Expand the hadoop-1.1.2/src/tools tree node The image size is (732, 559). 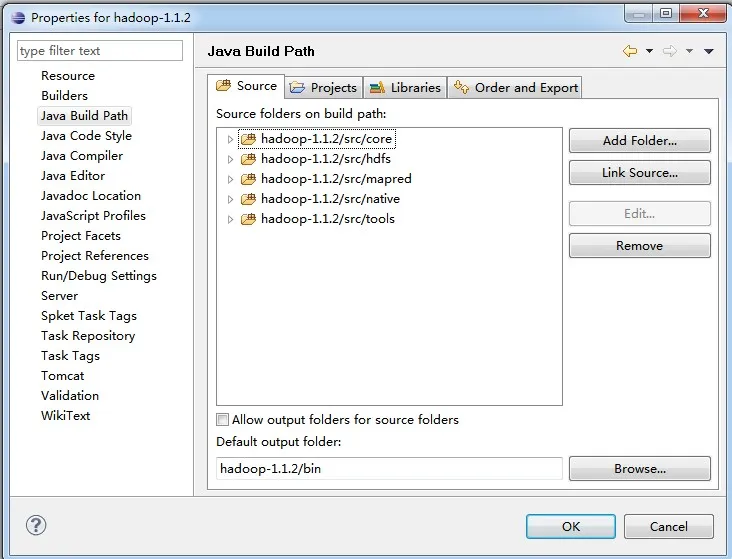pos(230,219)
